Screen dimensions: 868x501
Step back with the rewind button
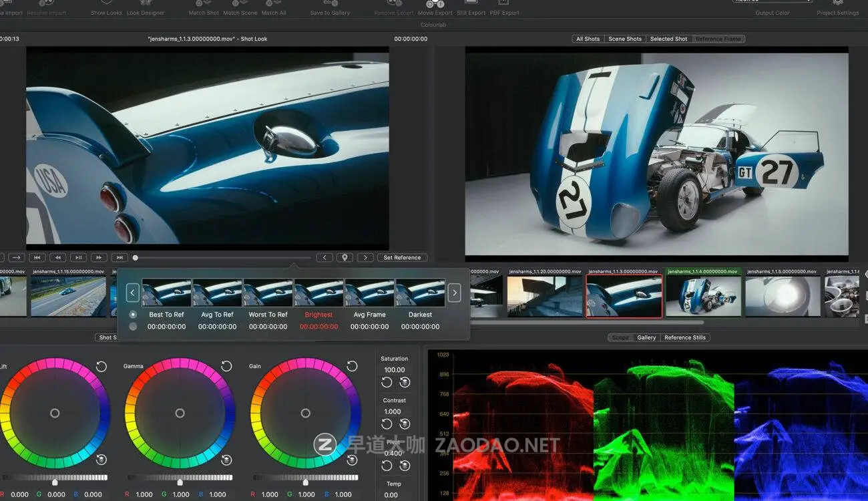click(x=58, y=258)
